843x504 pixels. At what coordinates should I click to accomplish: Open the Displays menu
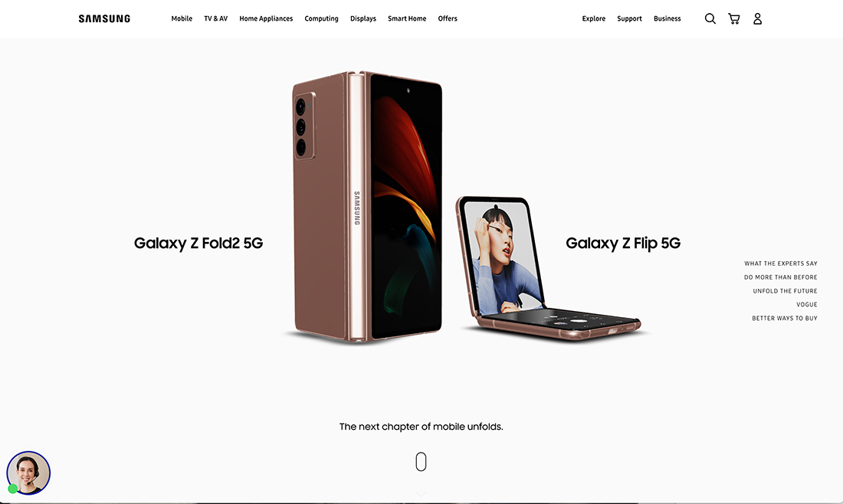[363, 19]
